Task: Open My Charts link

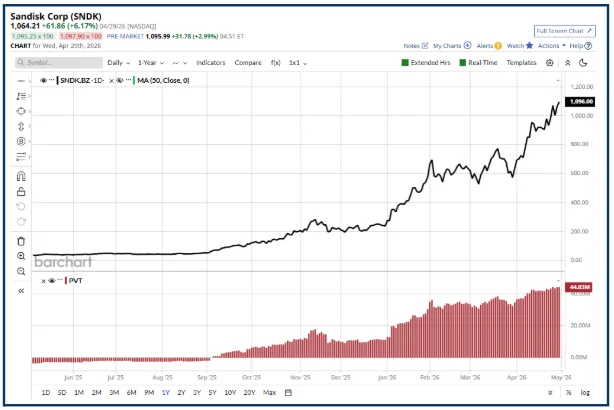Action: 452,45
